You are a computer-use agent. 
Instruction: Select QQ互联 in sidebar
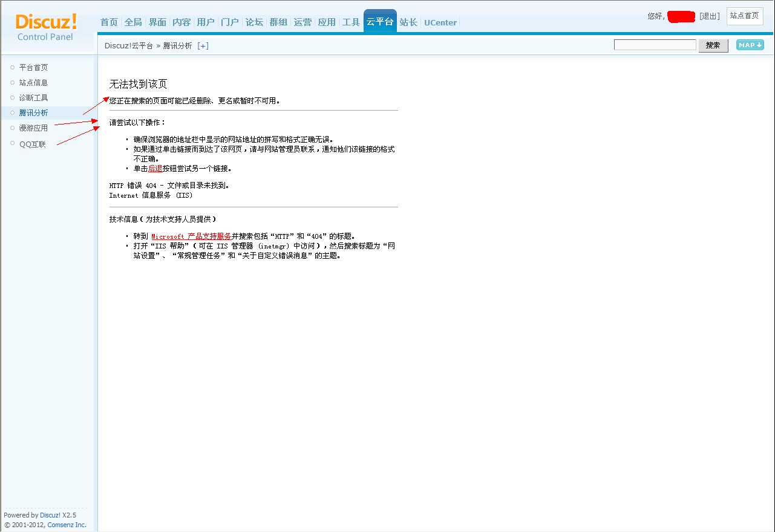click(x=33, y=144)
